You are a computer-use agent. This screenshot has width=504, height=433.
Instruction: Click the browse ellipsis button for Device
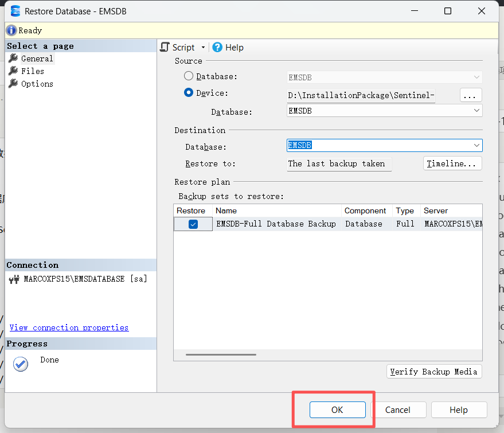pos(470,95)
